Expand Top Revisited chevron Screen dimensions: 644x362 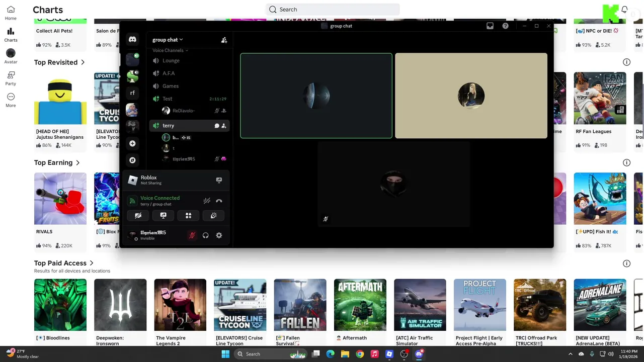83,62
